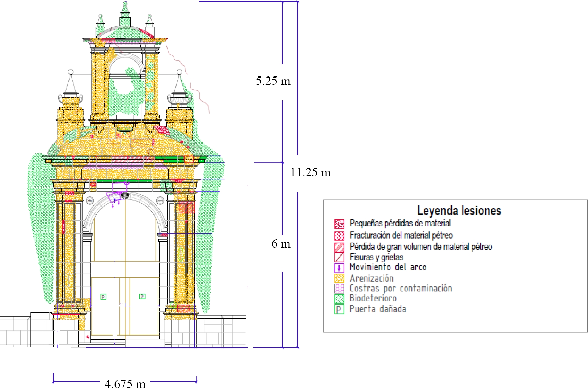Viewport: 588px width, 388px height.
Task: Select the 'Costras por contaminación' legend icon
Action: coord(339,289)
